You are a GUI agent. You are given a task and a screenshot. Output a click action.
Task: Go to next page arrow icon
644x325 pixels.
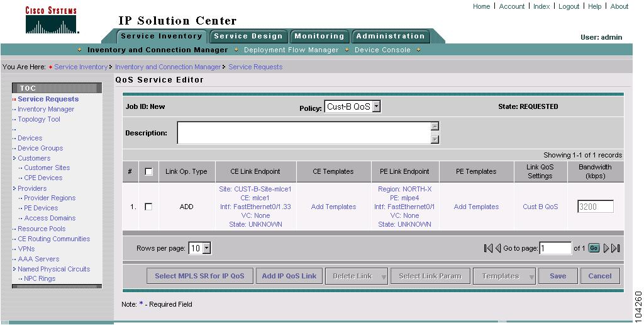click(606, 248)
